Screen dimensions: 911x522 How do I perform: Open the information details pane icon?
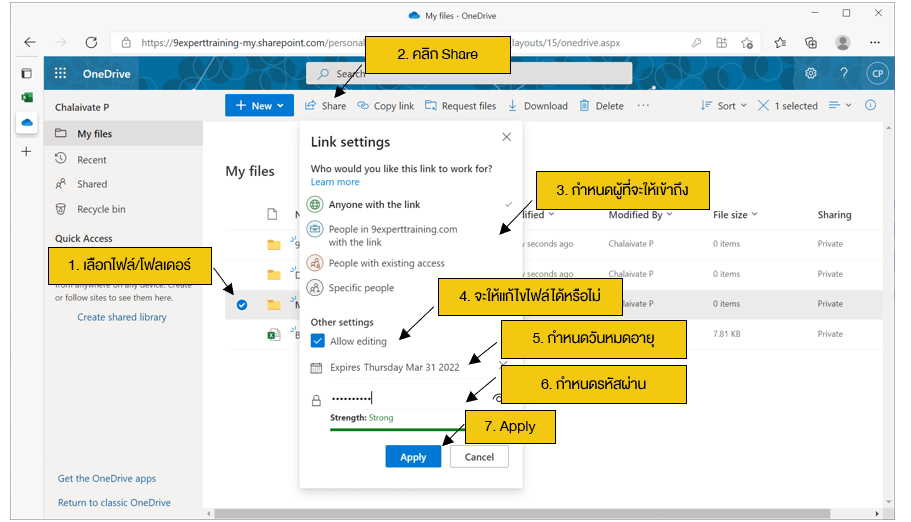point(870,105)
